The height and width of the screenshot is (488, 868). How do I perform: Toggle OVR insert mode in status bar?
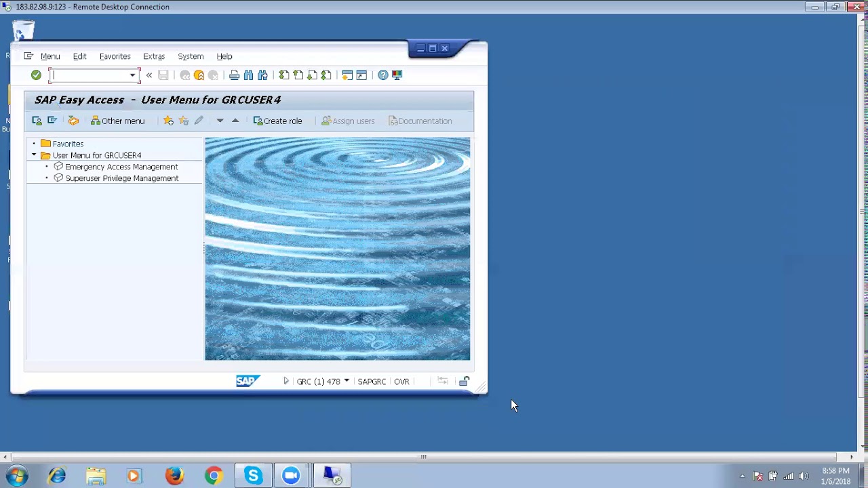point(401,382)
